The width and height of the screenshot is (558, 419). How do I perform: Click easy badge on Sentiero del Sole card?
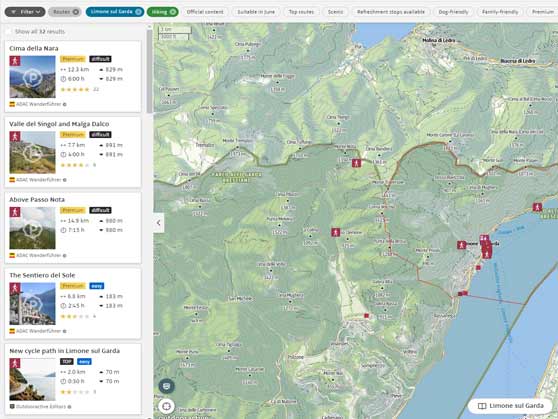click(96, 286)
